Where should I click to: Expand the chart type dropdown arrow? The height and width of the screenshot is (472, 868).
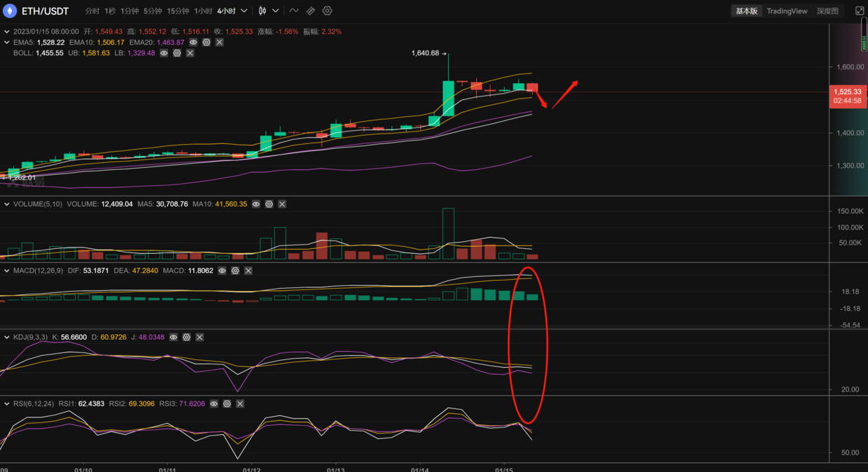(276, 11)
